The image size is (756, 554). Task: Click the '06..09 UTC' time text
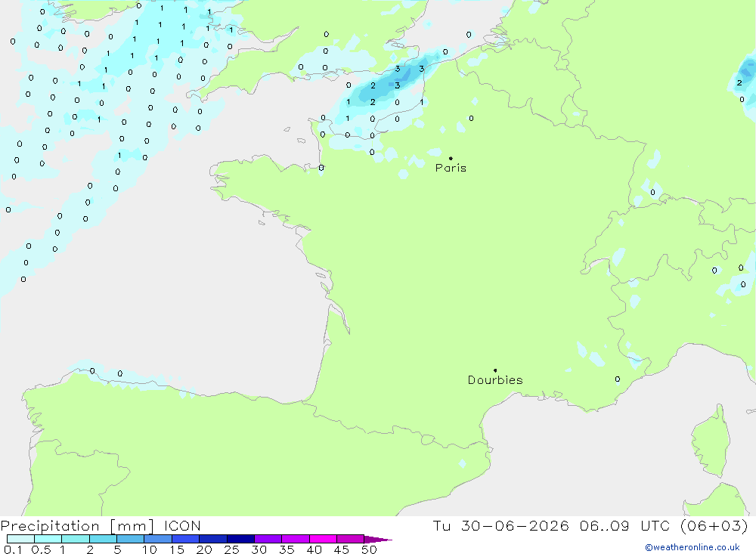click(625, 525)
